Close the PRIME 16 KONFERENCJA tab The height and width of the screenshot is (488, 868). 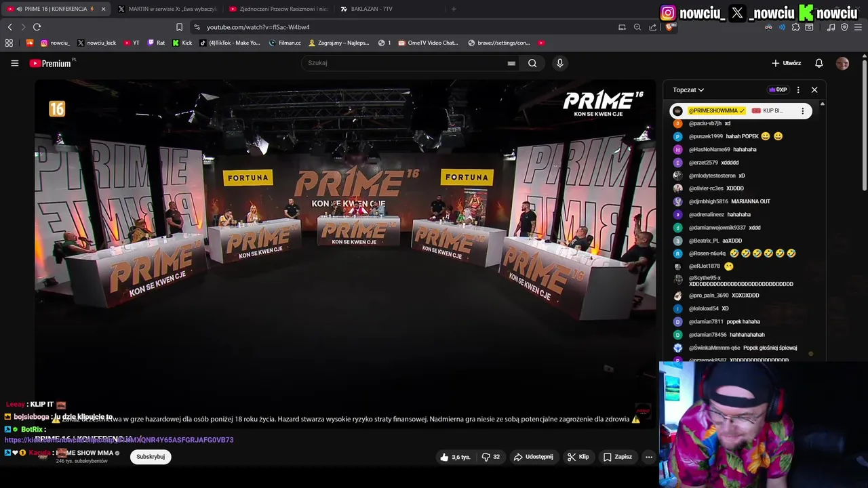pos(103,9)
